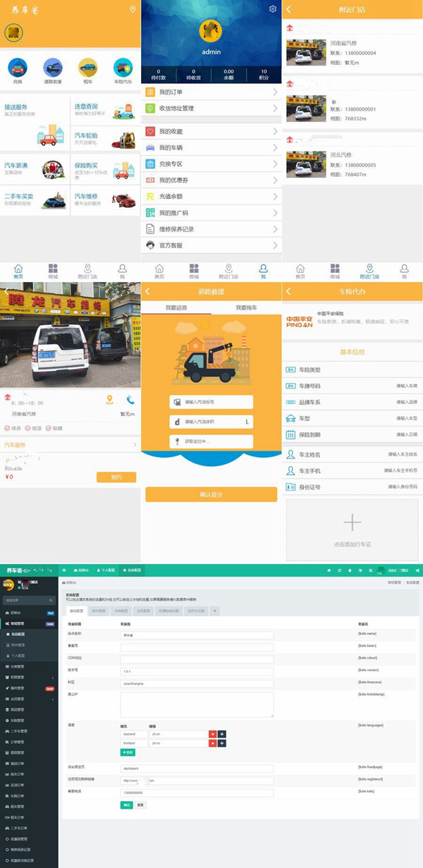Tap the 兑换 exchange icon
The width and height of the screenshot is (423, 868).
coord(18,68)
